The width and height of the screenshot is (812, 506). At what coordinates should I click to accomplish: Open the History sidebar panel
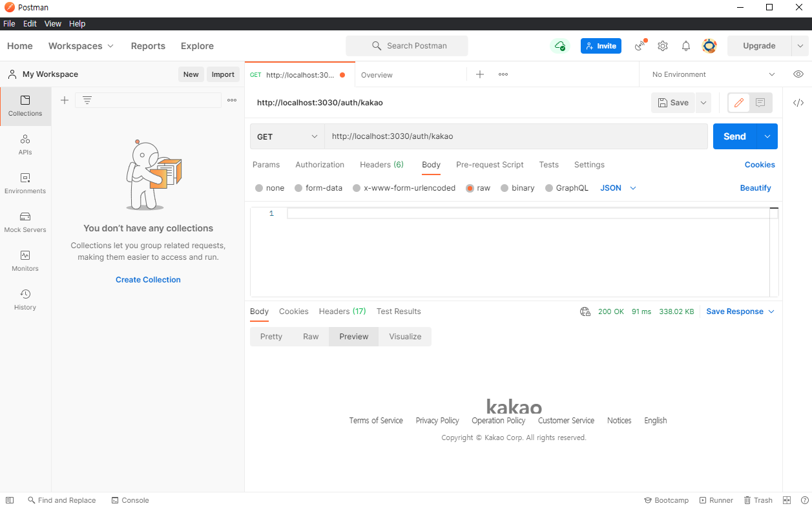point(25,300)
